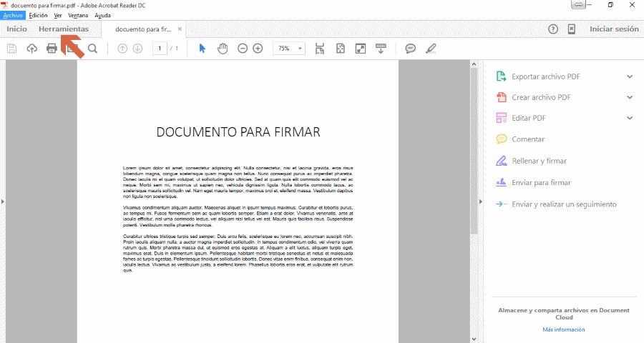
Task: Click Iniciar sesión button
Action: (614, 29)
